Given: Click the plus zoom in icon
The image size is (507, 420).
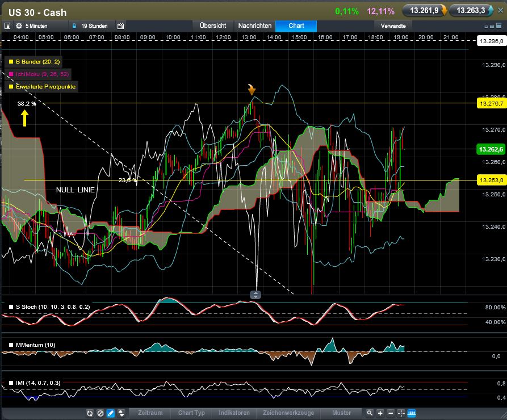Looking at the screenshot, I should click(380, 413).
